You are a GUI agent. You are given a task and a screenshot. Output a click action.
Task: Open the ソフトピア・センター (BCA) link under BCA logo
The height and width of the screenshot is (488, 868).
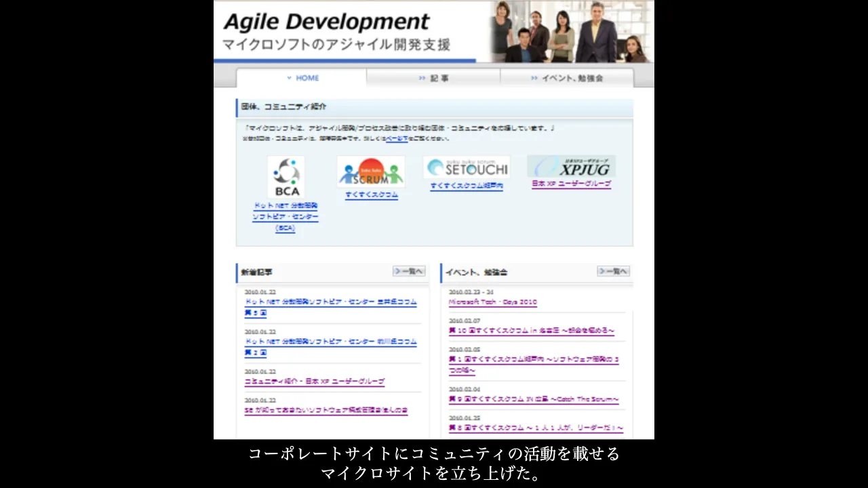[x=285, y=217]
